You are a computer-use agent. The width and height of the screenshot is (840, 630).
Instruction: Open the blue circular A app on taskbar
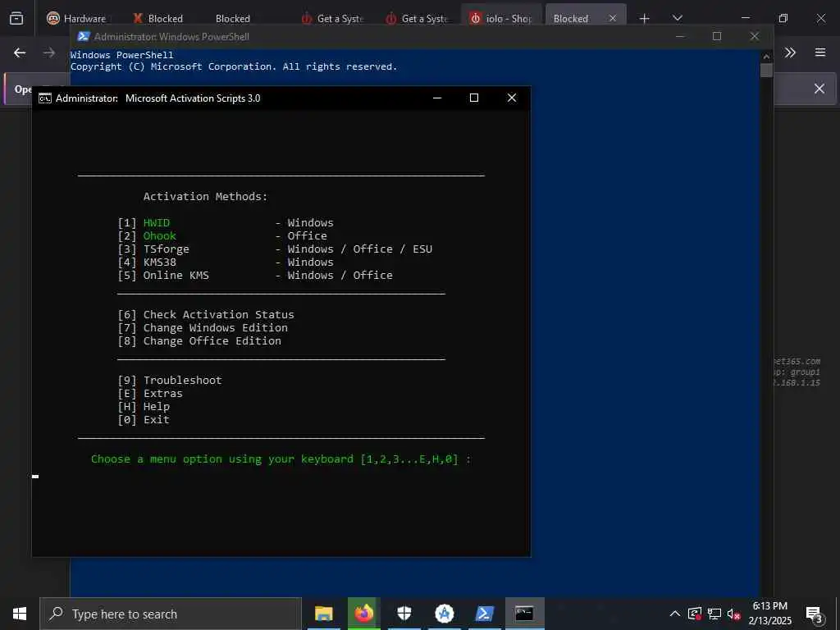(x=445, y=614)
